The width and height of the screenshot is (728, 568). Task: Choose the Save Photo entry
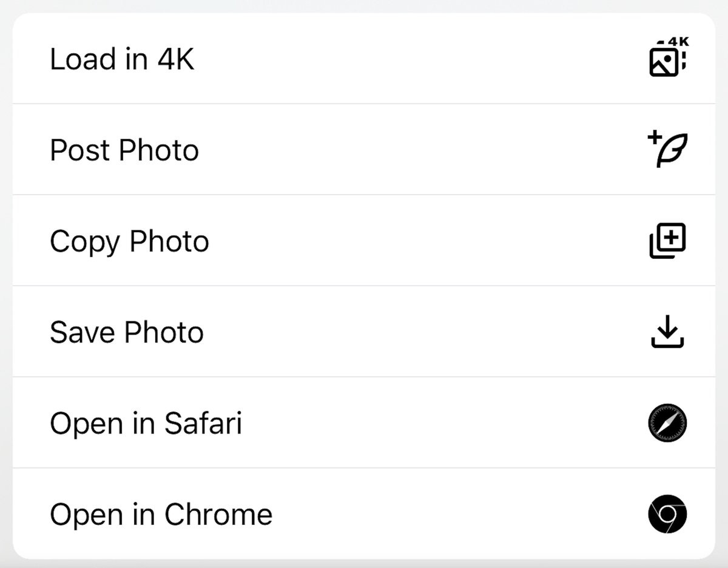click(x=364, y=332)
